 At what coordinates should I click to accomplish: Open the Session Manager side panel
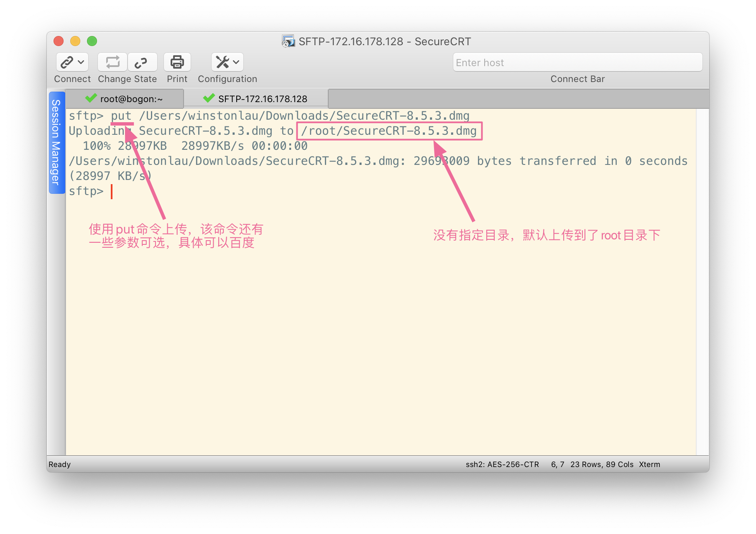(56, 143)
